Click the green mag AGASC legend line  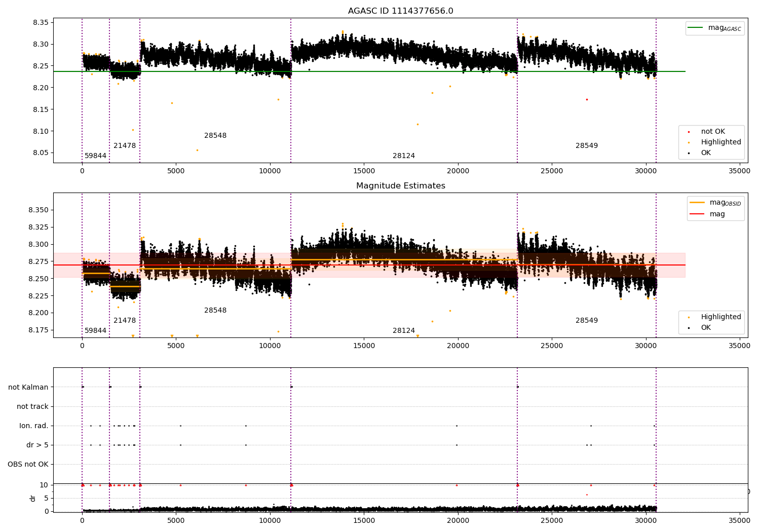[696, 28]
